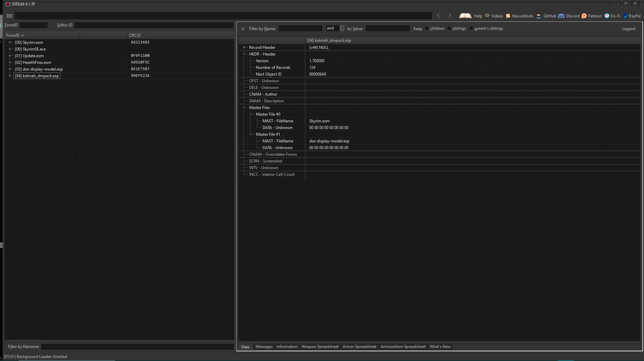This screenshot has height=361, width=644.
Task: Click the SSEEdit application icon in title bar
Action: click(8, 4)
